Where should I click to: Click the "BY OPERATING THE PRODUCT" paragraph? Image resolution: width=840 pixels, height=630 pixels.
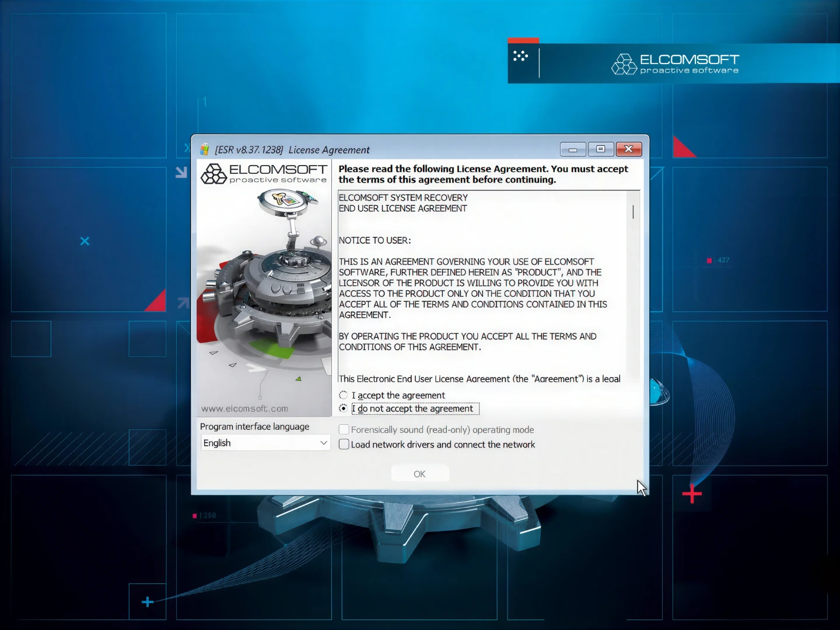point(468,342)
